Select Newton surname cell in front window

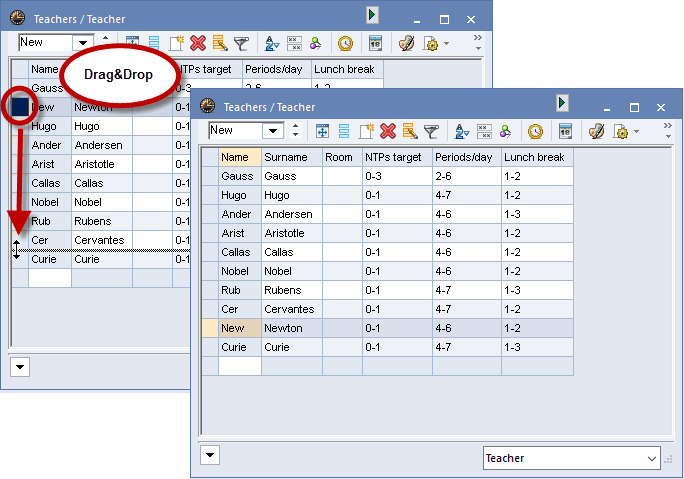click(292, 328)
